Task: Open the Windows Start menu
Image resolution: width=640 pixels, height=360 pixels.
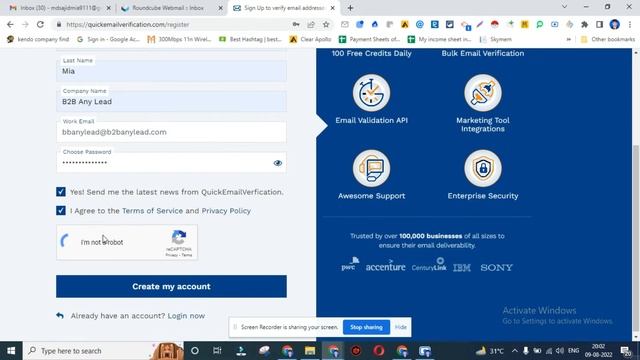Action: click(x=11, y=351)
